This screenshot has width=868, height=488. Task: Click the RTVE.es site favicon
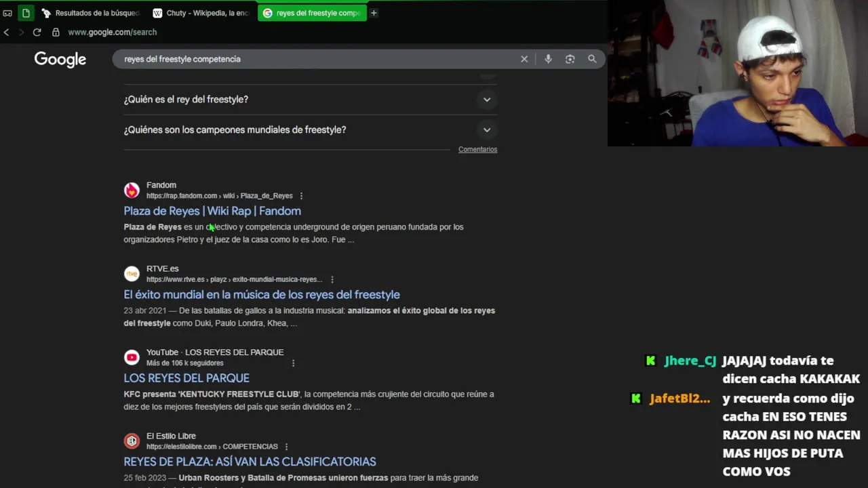pyautogui.click(x=132, y=274)
